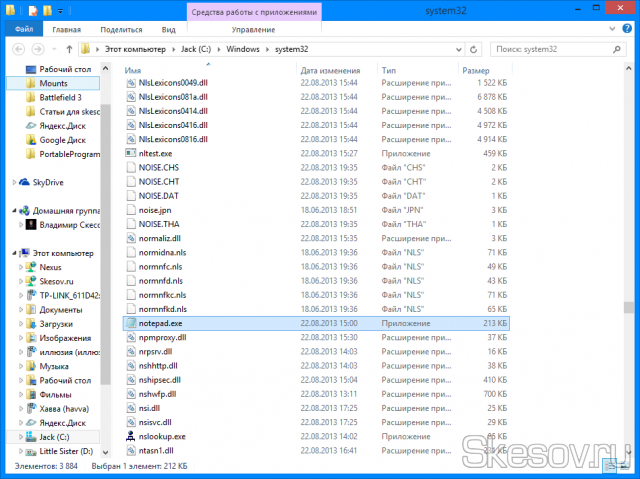Expand the SkyDrive tree node

click(12, 183)
